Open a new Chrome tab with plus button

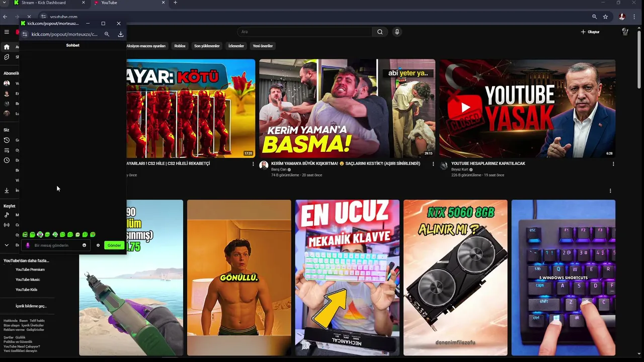(175, 3)
